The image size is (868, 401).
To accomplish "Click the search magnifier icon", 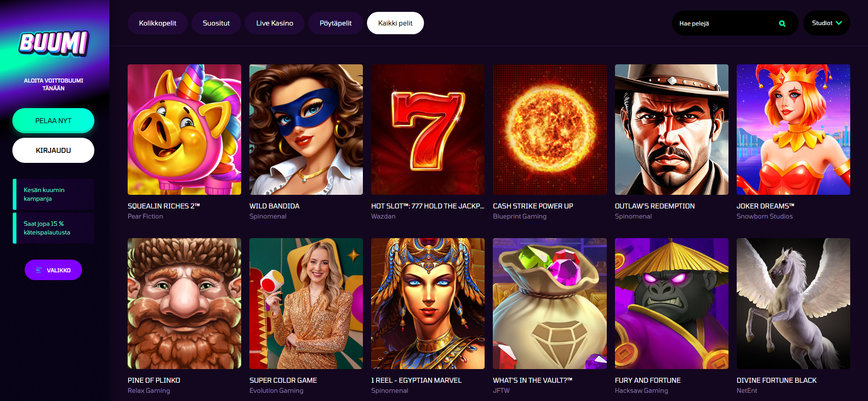I will (x=782, y=23).
